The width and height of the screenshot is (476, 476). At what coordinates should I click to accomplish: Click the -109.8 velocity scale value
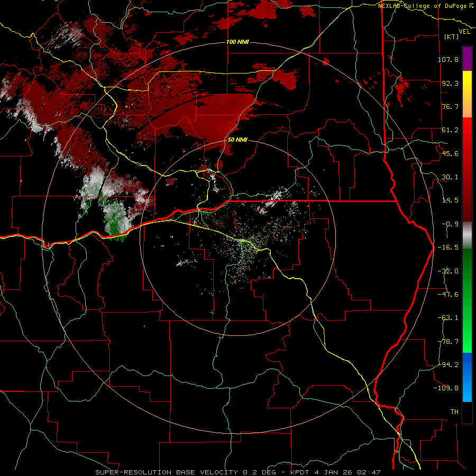(446, 388)
